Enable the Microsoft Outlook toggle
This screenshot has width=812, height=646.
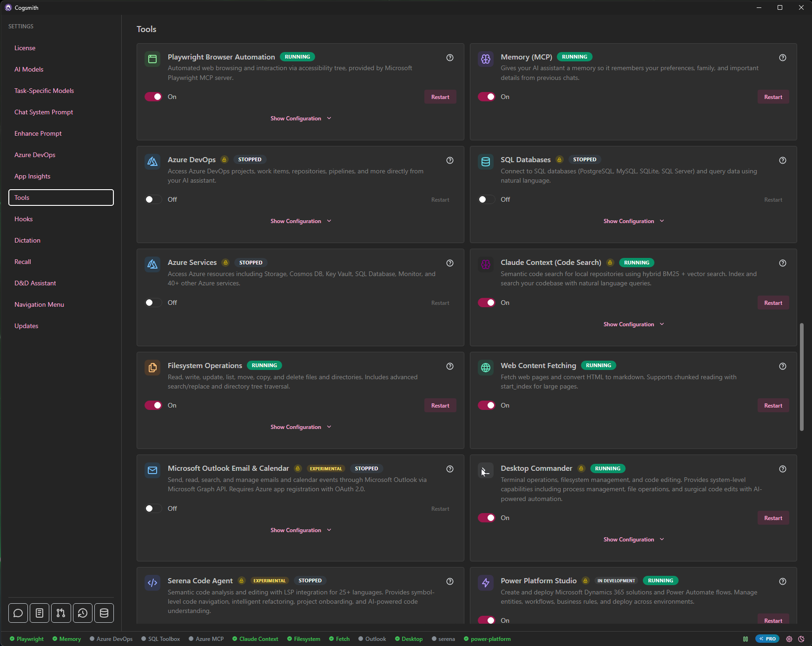click(153, 508)
